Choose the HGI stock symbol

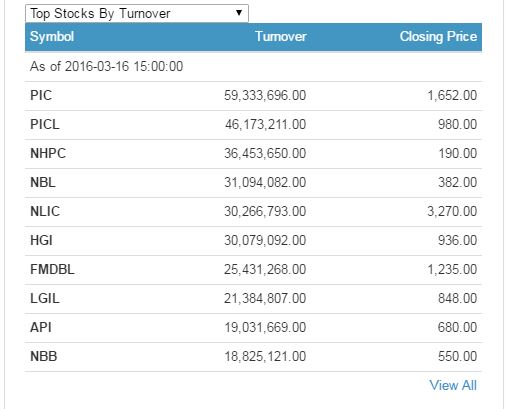[41, 240]
